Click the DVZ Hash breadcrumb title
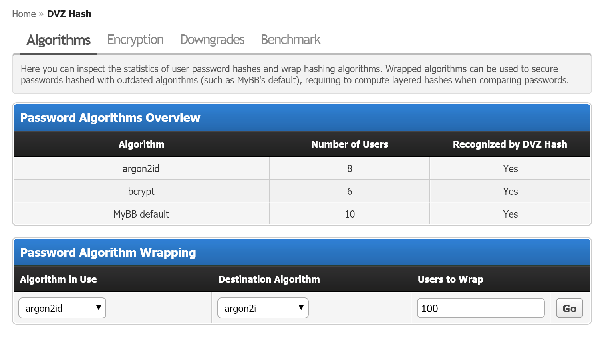This screenshot has height=364, width=604. 69,14
